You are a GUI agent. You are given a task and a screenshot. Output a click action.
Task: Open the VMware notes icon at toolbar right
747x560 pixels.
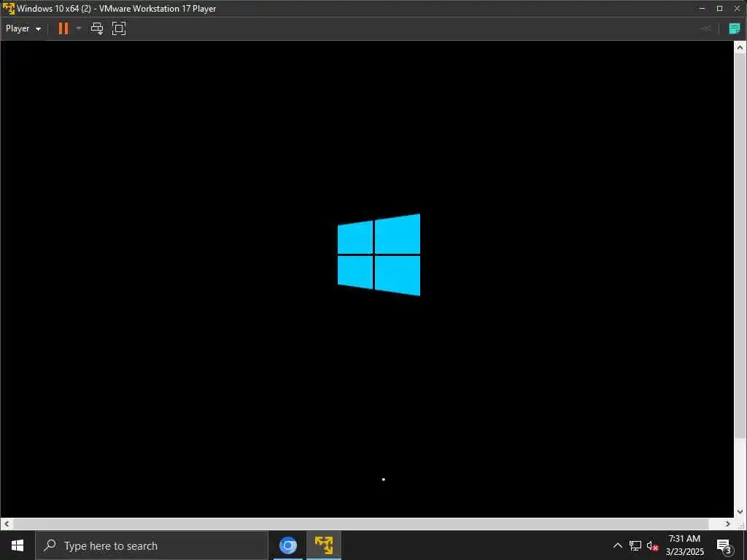point(735,28)
